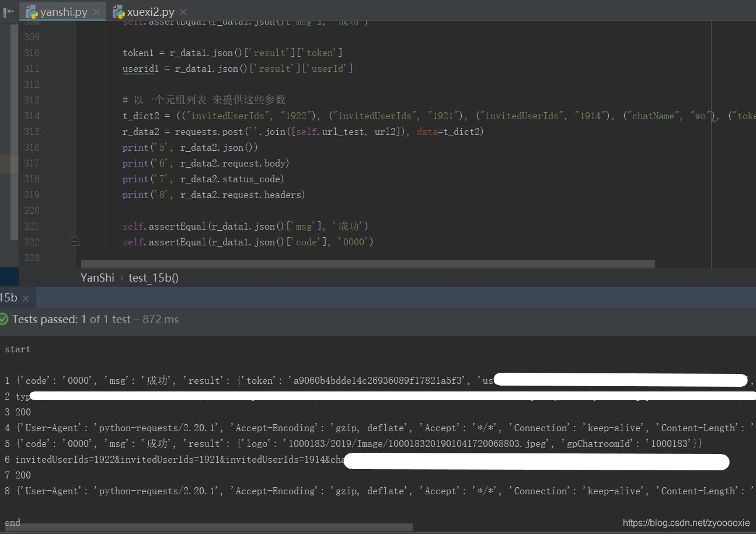
Task: Click the requests.post line for r_data2
Action: click(x=303, y=131)
